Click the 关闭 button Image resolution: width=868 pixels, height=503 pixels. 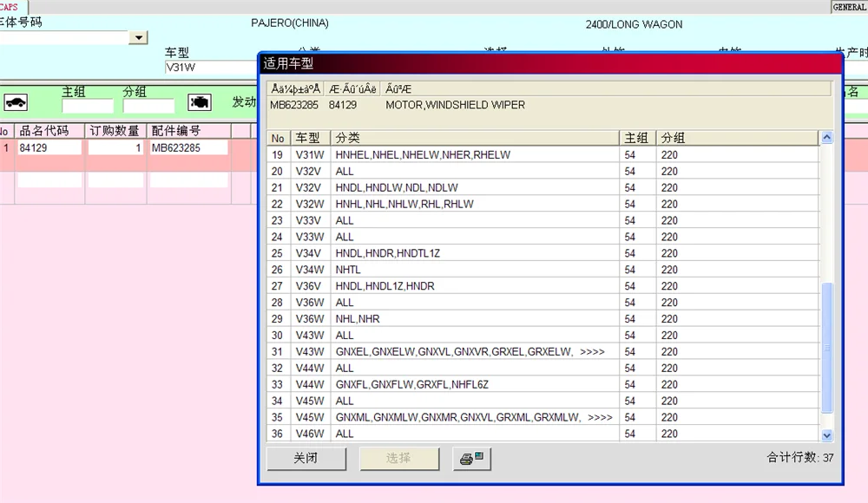coord(306,459)
